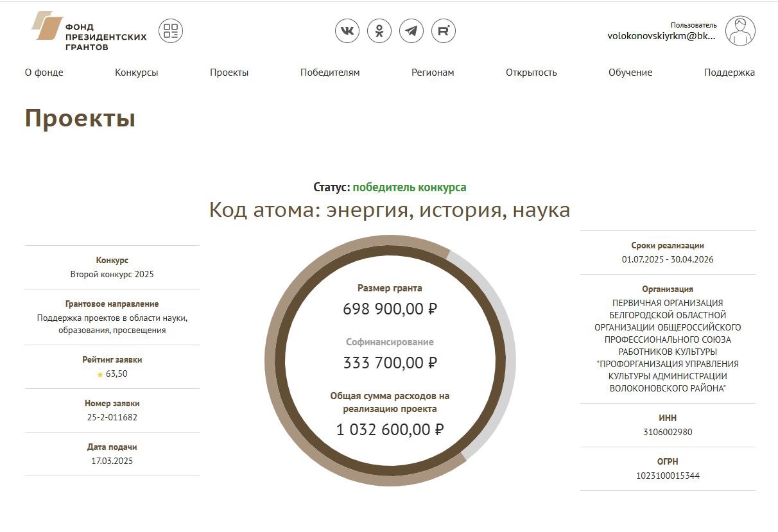Open the Rutube icon

[444, 31]
